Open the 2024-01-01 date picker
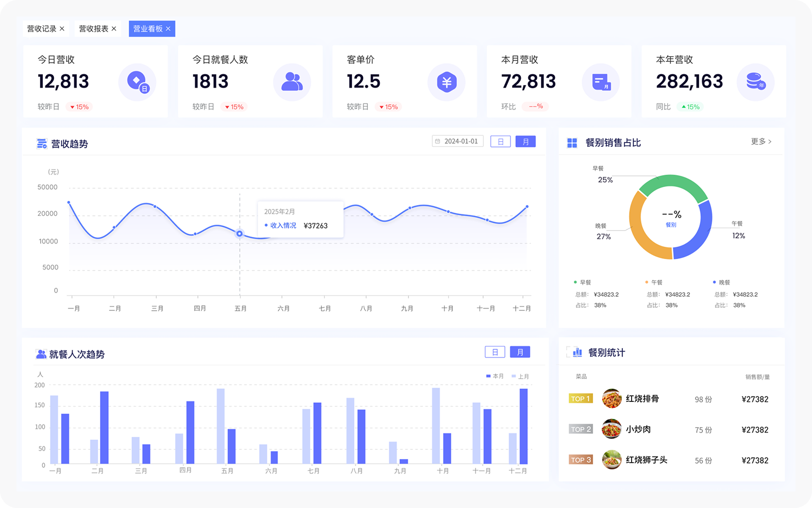 coord(458,141)
